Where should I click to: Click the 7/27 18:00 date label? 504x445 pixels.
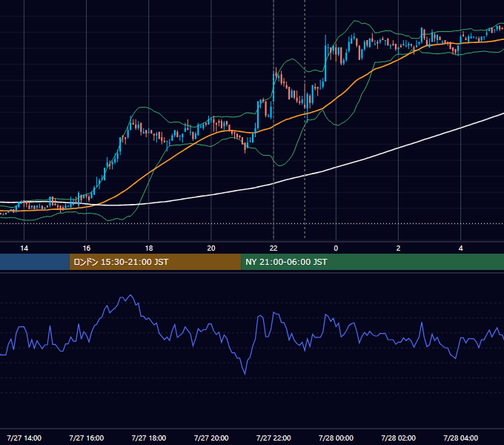149,438
